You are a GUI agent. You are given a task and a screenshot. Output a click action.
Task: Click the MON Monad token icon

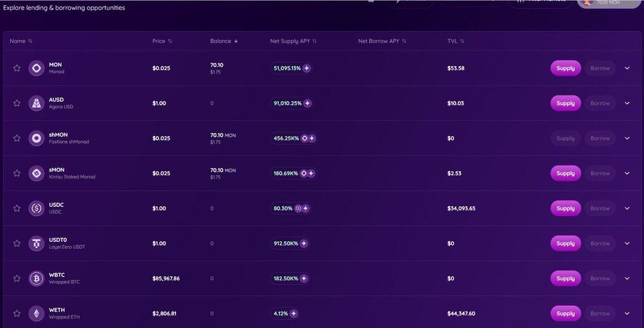[x=36, y=68]
